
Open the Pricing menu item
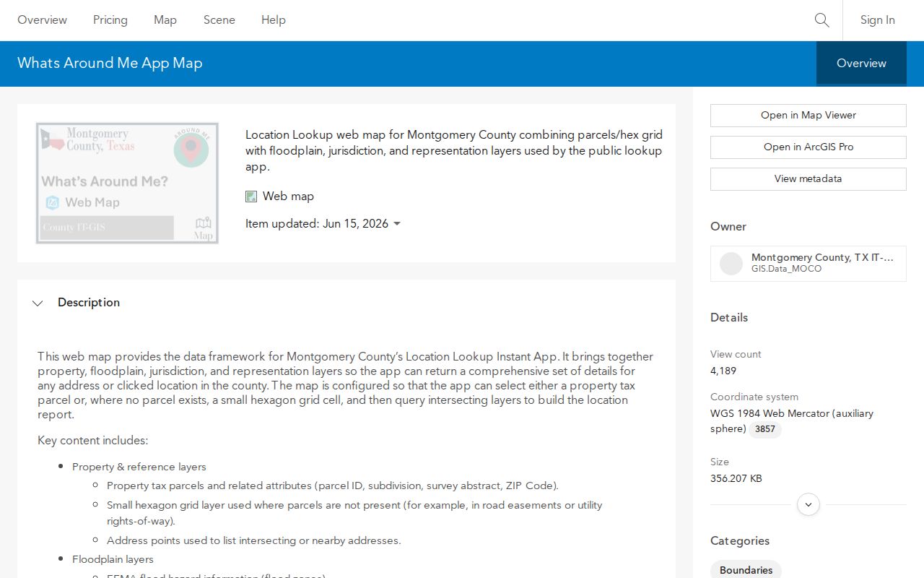pyautogui.click(x=110, y=20)
